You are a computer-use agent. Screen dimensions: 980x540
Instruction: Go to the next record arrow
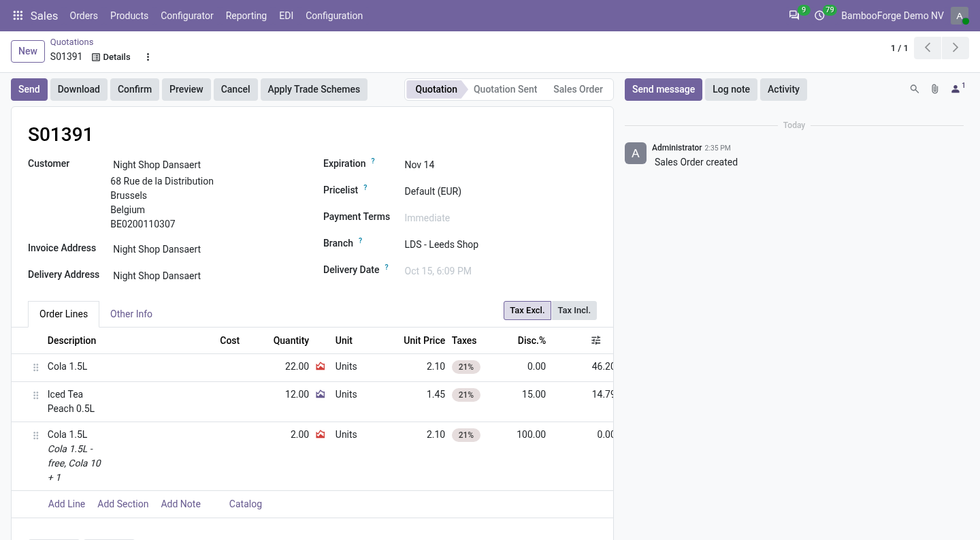[x=955, y=48]
